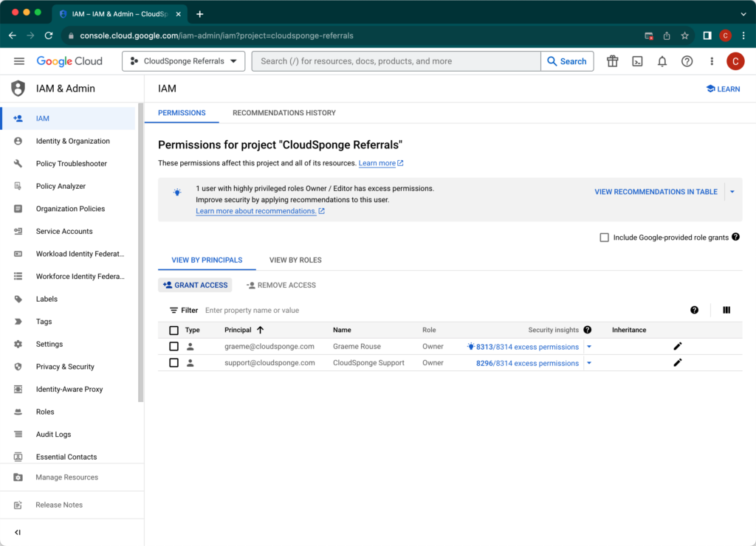Open Organization Policies in the sidebar
756x546 pixels.
click(x=70, y=209)
